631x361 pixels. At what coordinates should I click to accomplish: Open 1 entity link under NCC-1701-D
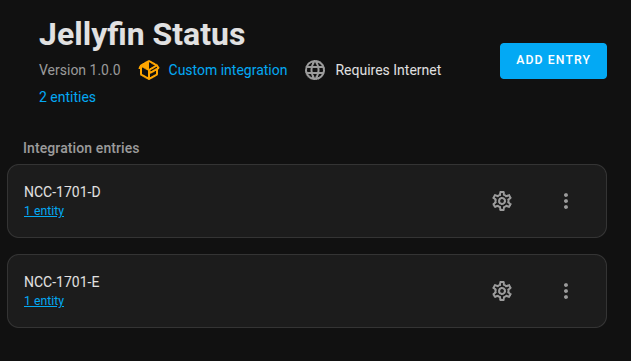[x=44, y=211]
